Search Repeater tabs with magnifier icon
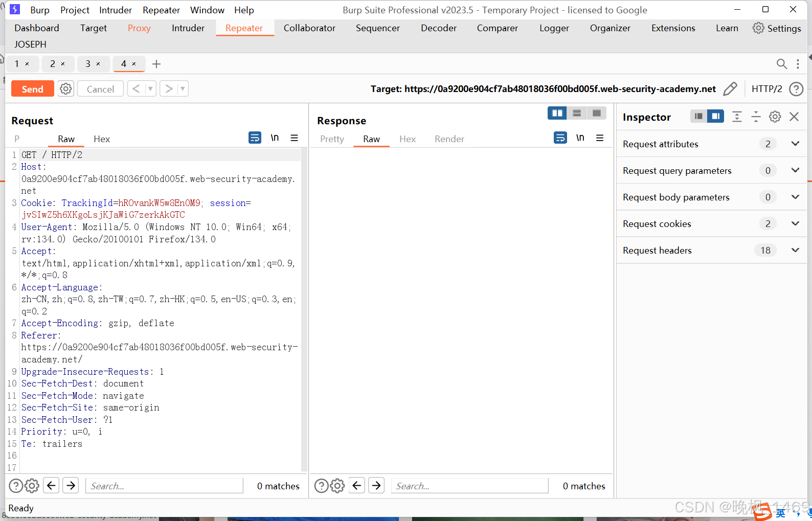Screen dimensions: 812x521 [781, 64]
